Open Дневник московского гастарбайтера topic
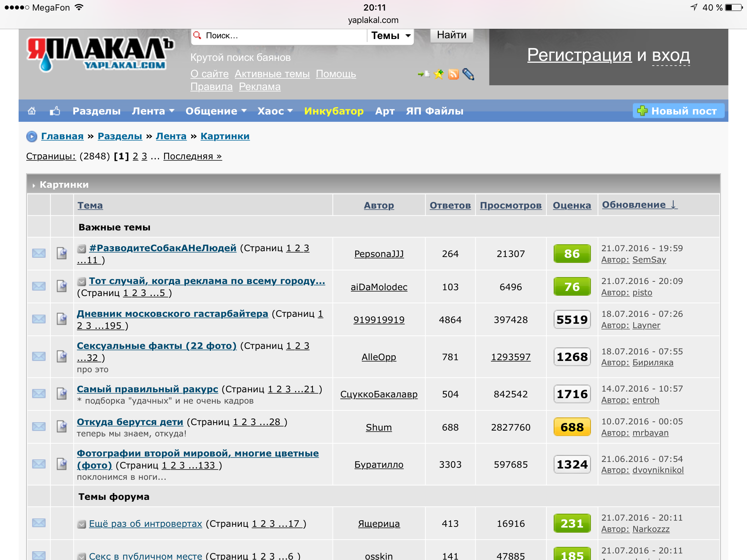Screen dimensions: 747x560 pyautogui.click(x=173, y=314)
